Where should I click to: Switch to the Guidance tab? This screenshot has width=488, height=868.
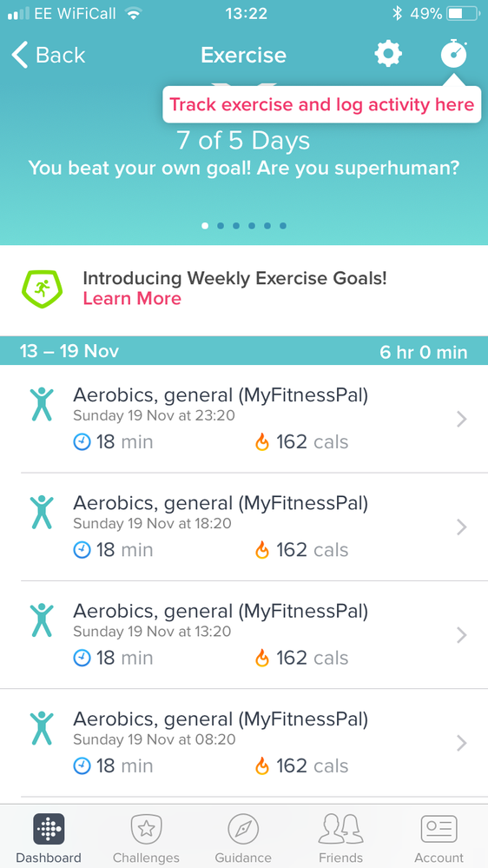coord(243,838)
